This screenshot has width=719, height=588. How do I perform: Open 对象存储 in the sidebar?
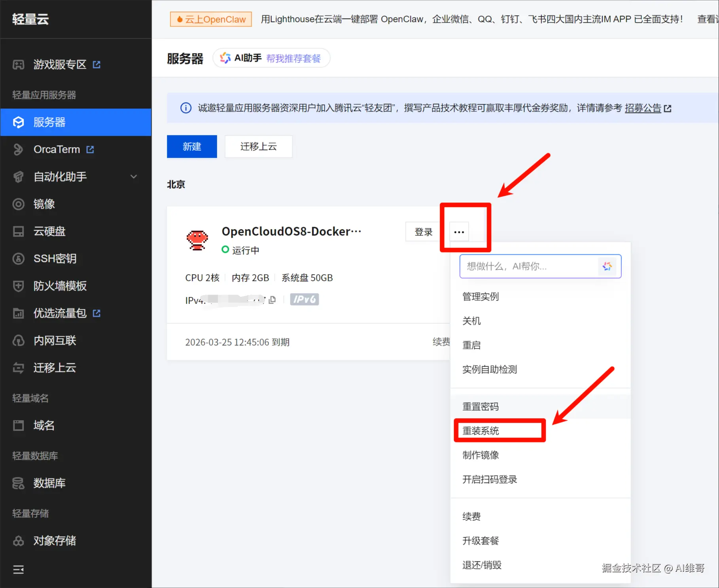point(76,541)
